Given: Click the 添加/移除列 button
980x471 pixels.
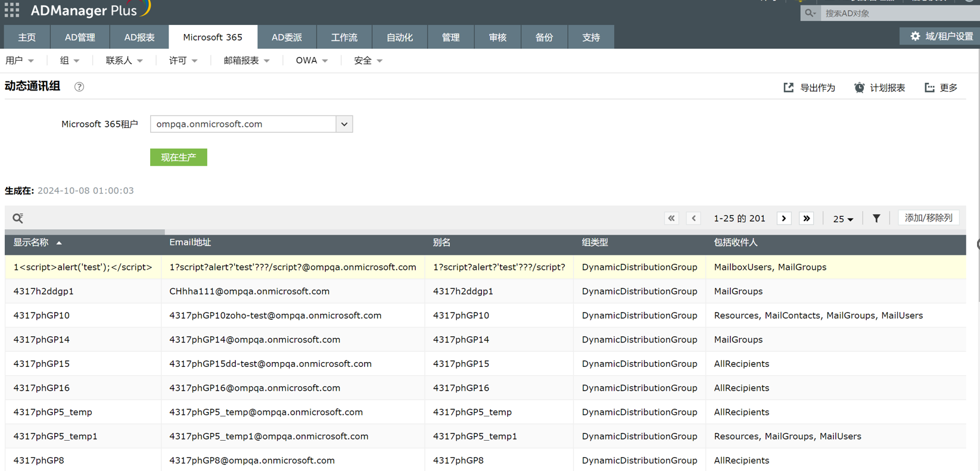Looking at the screenshot, I should [x=928, y=218].
